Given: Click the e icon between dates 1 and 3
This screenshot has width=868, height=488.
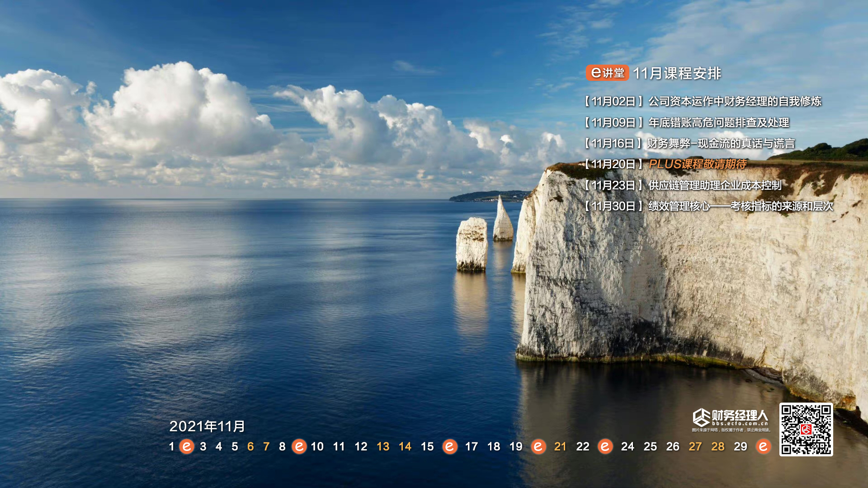Looking at the screenshot, I should (187, 446).
